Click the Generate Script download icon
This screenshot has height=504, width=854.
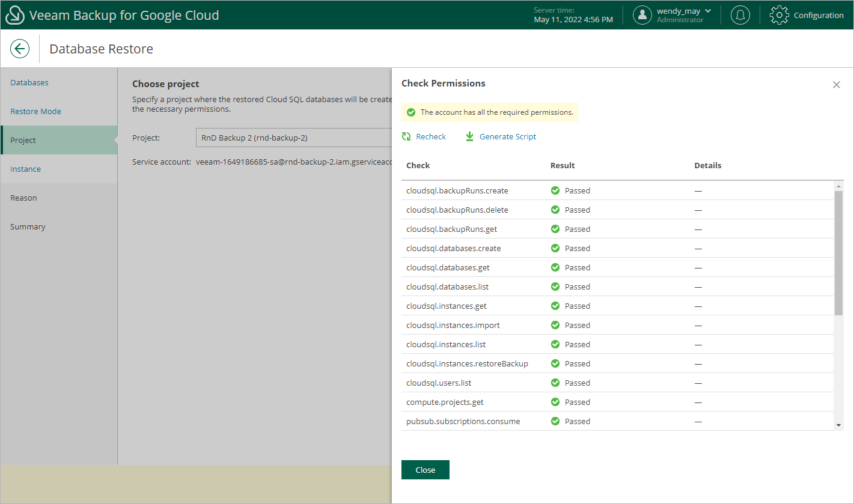(469, 136)
